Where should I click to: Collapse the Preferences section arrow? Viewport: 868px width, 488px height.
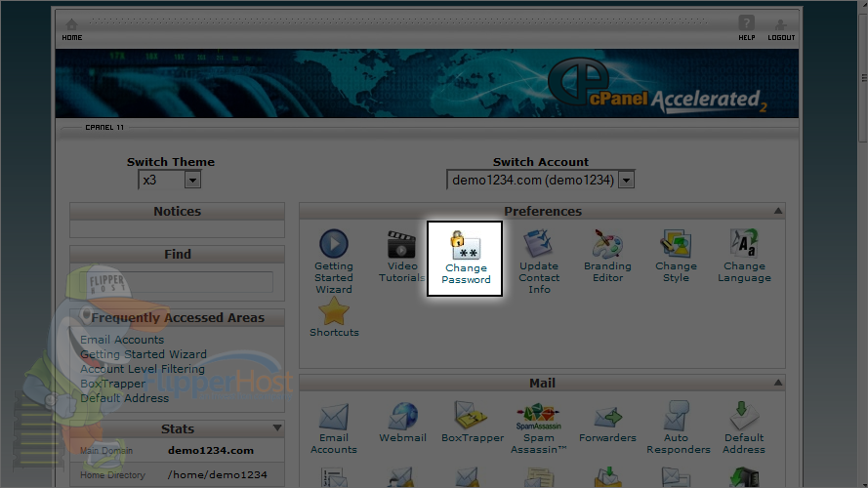(x=778, y=211)
